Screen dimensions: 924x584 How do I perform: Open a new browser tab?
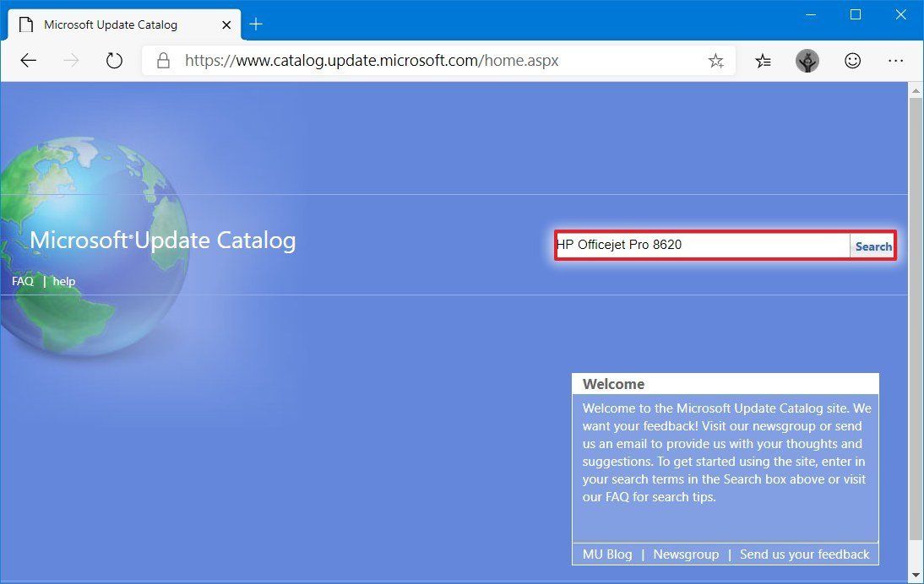(255, 24)
